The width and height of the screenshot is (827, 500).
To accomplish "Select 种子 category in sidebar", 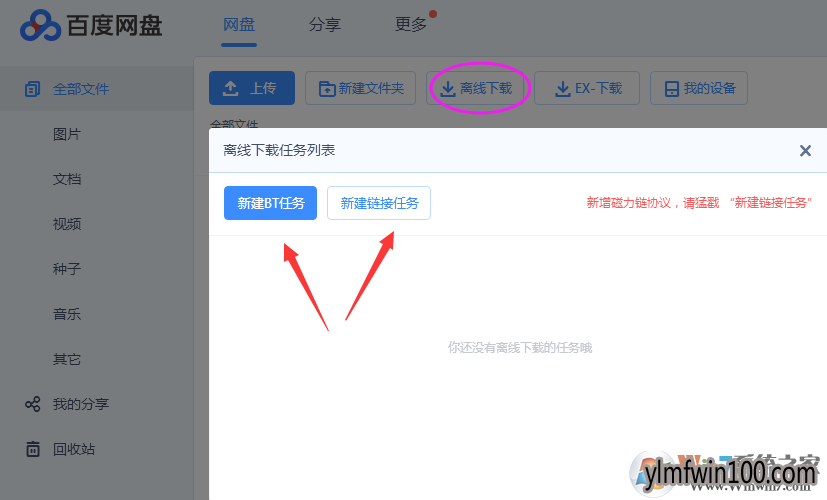I will click(x=67, y=269).
